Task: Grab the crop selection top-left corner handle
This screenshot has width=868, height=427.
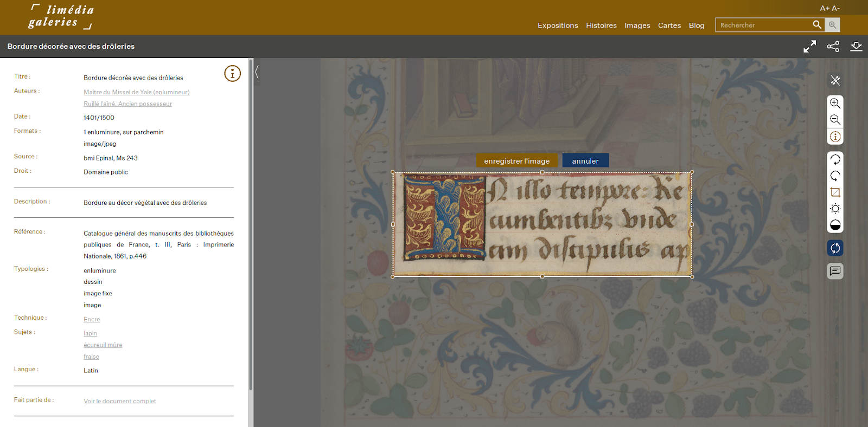Action: pyautogui.click(x=393, y=172)
